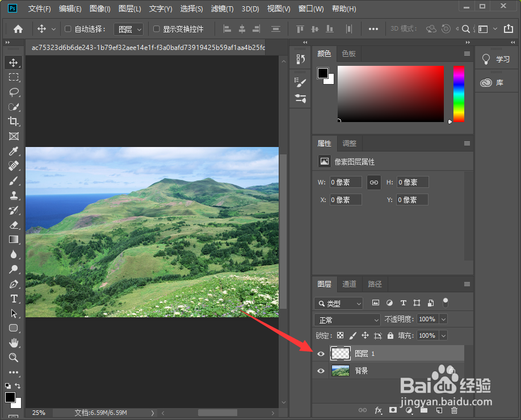This screenshot has width=521, height=420.
Task: Select the Brush tool
Action: pos(13,180)
